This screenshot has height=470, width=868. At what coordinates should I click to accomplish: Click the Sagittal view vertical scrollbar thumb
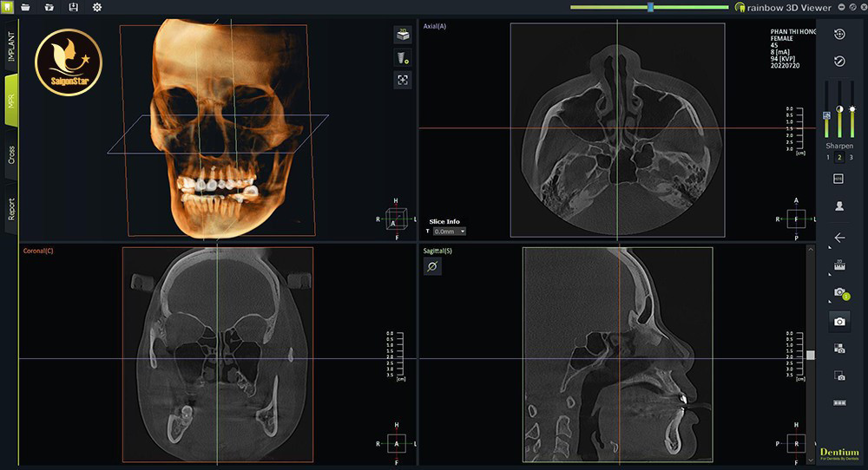[x=811, y=355]
